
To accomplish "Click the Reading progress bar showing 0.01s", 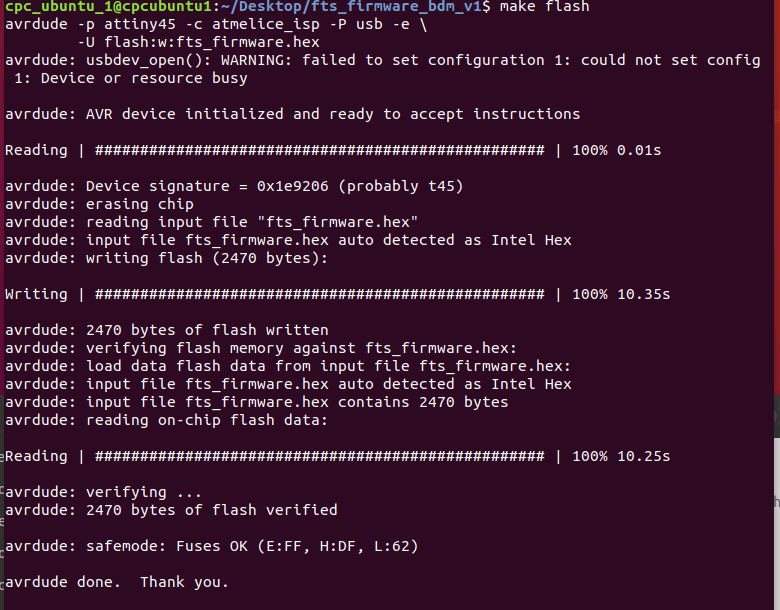I will click(x=320, y=150).
